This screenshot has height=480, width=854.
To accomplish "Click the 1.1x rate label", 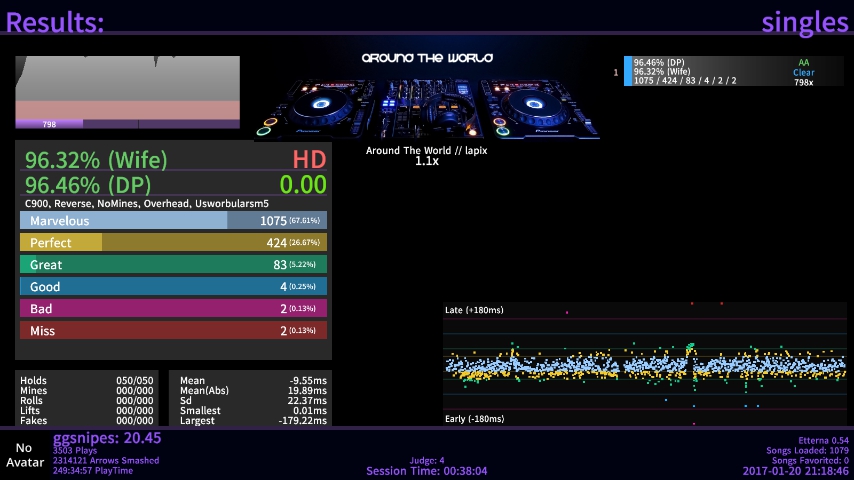I will (x=427, y=161).
